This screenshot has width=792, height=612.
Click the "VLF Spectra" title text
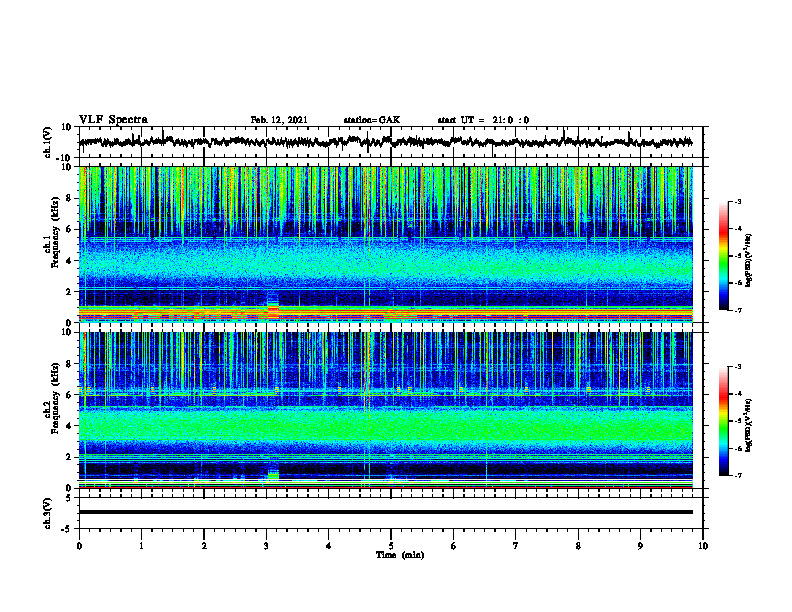tap(113, 120)
